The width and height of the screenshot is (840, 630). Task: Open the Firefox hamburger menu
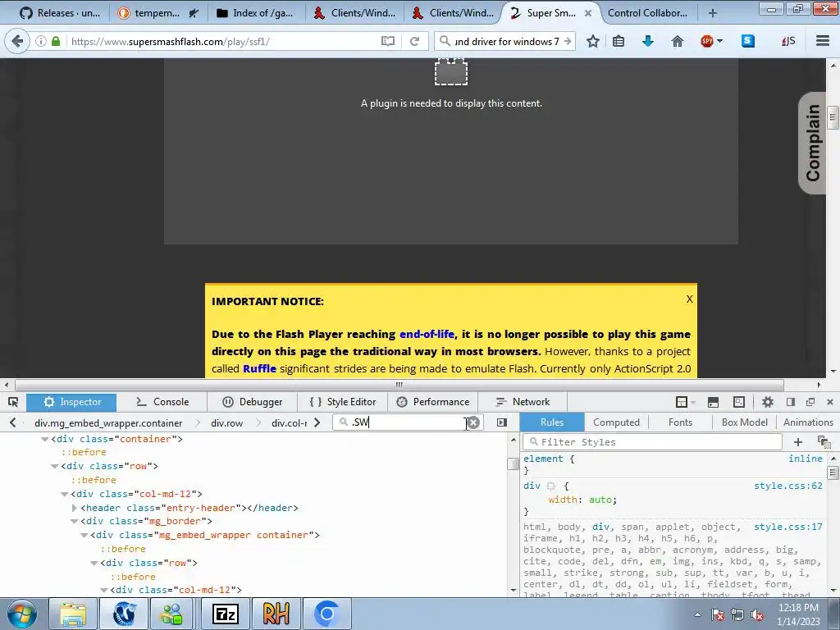click(x=823, y=41)
